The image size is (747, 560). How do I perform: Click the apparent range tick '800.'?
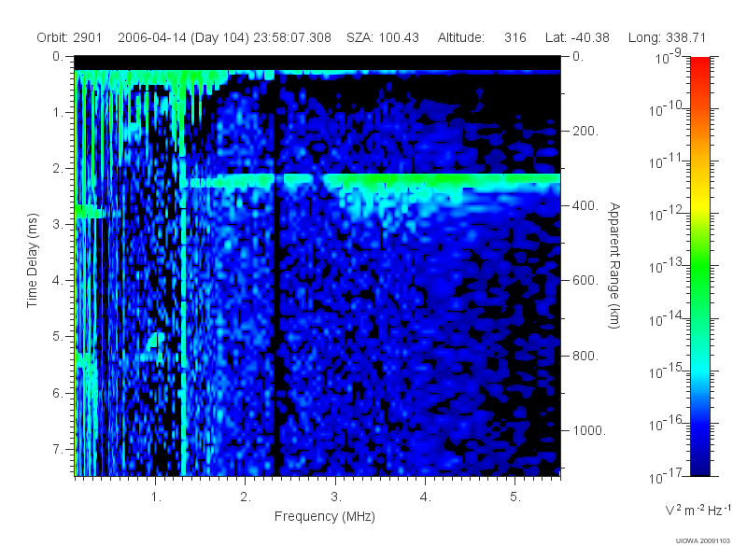[585, 356]
